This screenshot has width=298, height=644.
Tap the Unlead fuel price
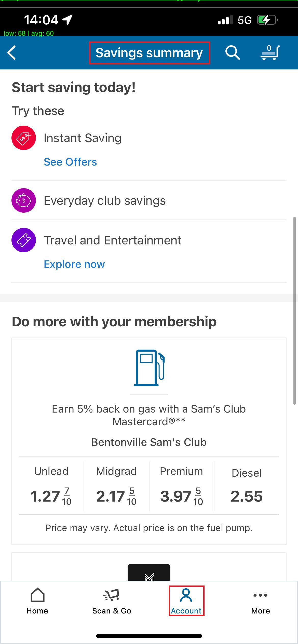coord(51,496)
